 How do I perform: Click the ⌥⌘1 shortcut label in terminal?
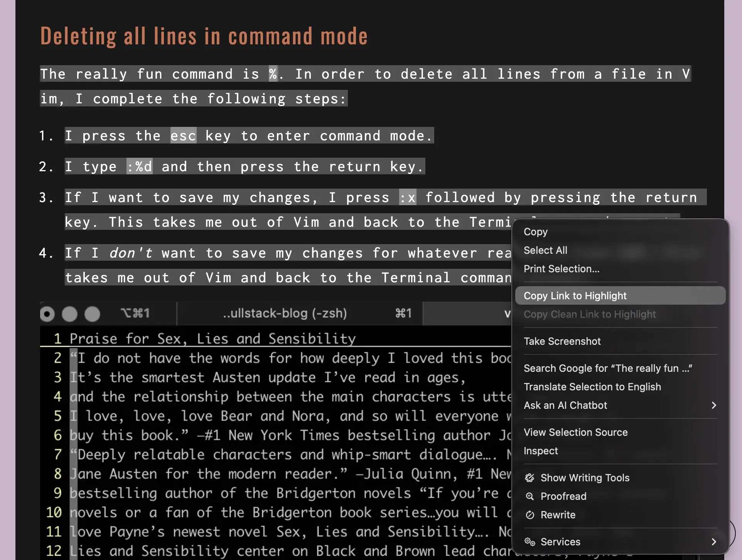[x=135, y=313]
